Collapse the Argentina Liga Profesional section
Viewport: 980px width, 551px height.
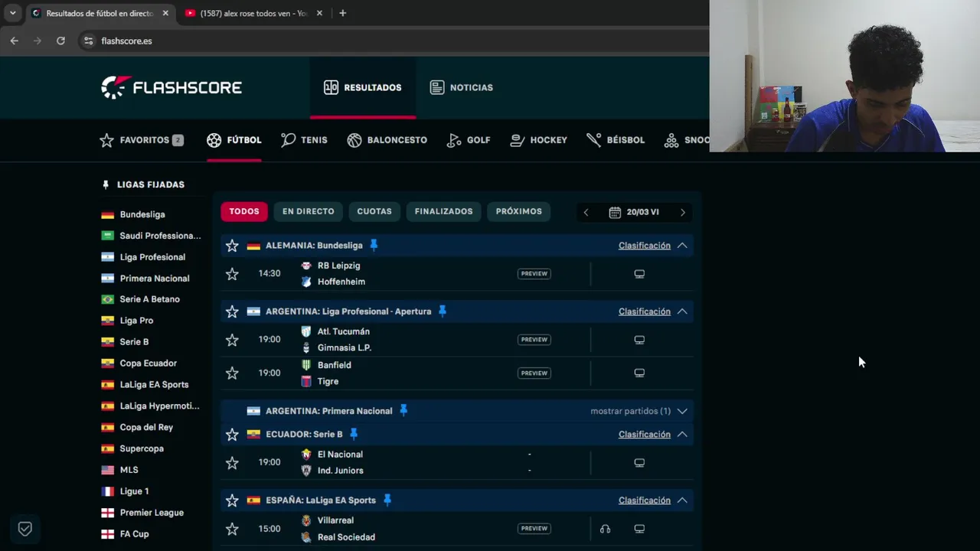click(682, 311)
